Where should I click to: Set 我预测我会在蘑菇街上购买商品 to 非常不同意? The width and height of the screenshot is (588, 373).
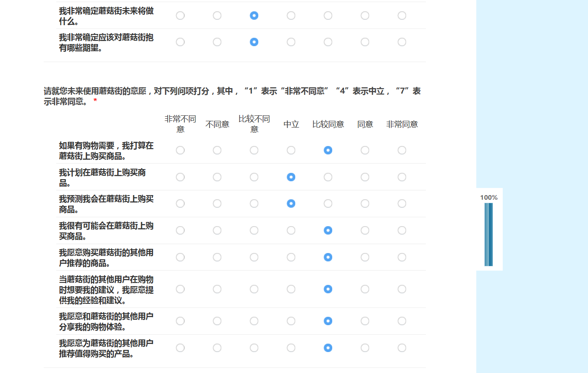(x=180, y=203)
